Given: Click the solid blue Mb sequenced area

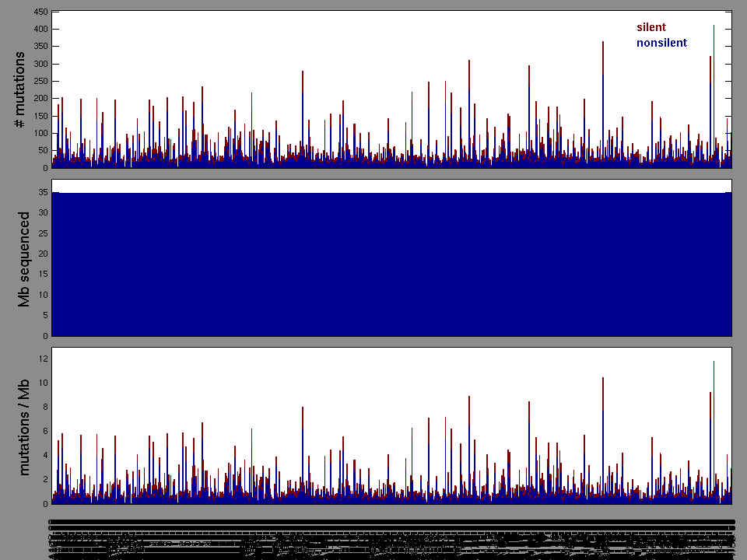Looking at the screenshot, I should coord(389,264).
